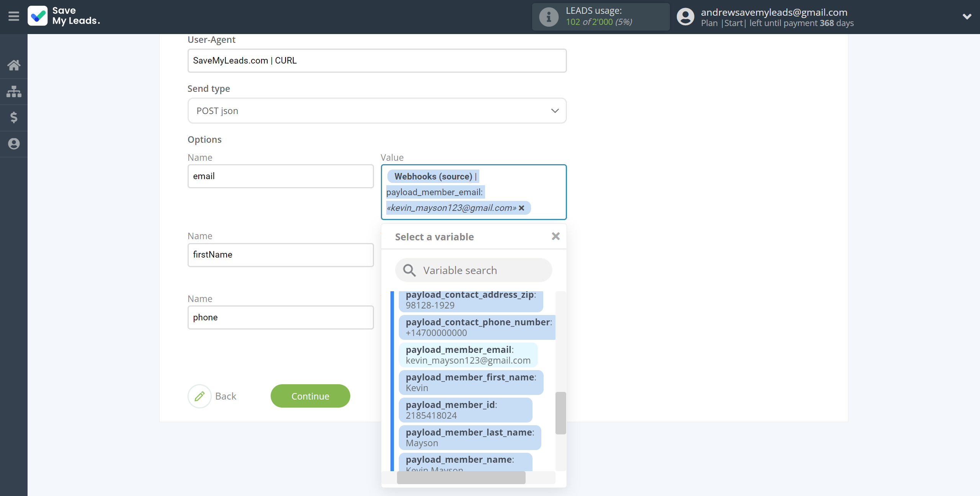Select payload_member_id variable
This screenshot has width=980, height=496.
465,410
